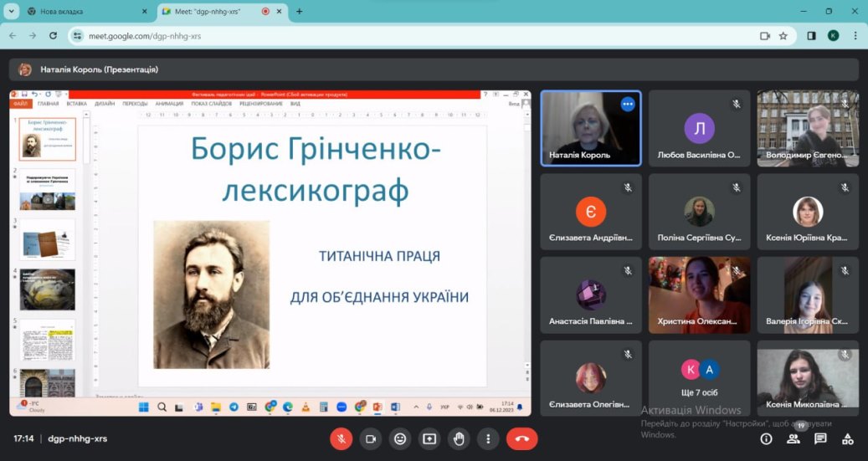Close the Meet browser tab
This screenshot has height=461, width=868.
[279, 11]
